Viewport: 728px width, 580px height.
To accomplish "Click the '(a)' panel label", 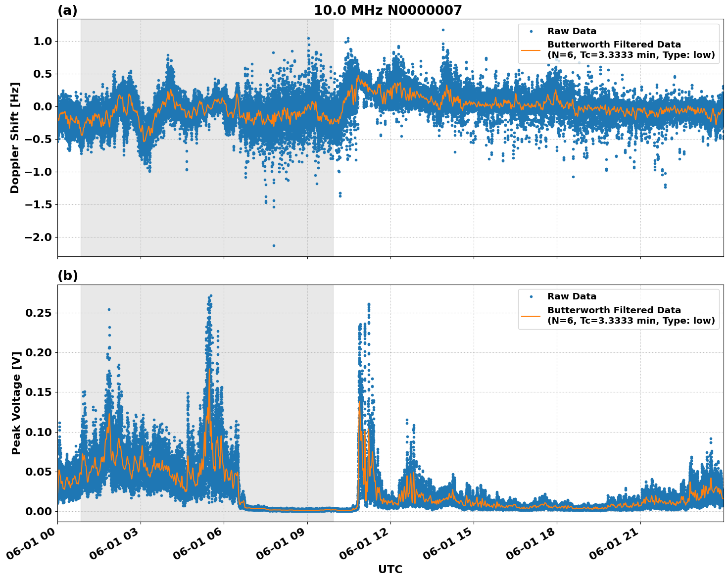I will pos(67,10).
